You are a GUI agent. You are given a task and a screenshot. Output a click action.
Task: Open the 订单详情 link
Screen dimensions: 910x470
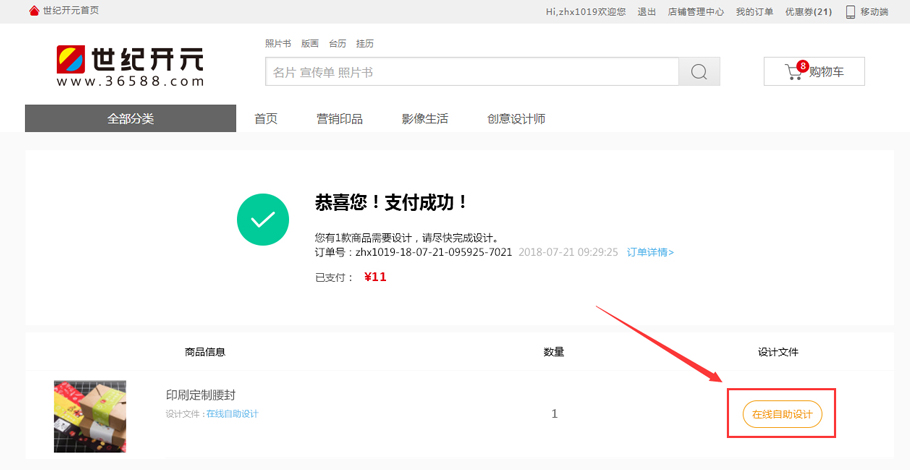650,252
